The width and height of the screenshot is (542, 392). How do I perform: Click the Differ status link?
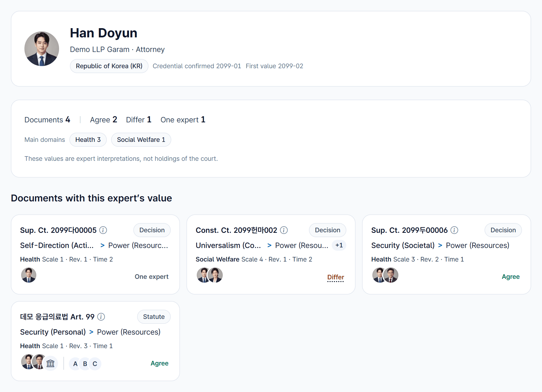335,277
